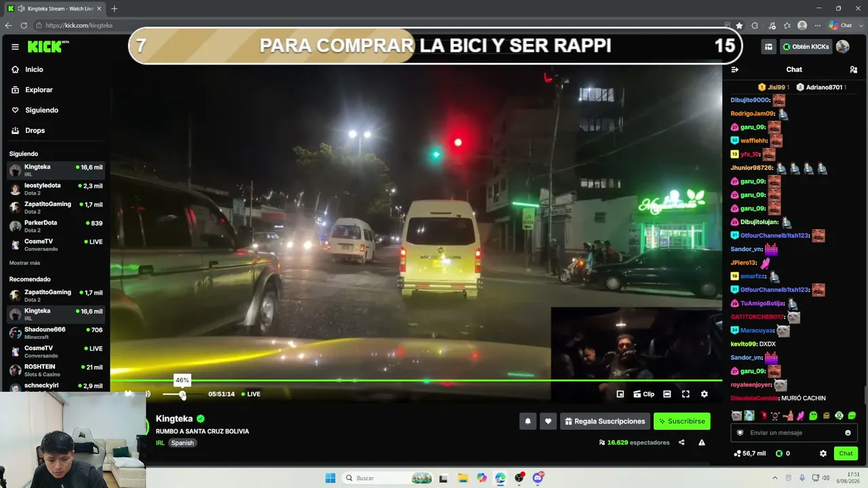868x488 pixels.
Task: Toggle the heart follow button for Kingteka
Action: (548, 421)
